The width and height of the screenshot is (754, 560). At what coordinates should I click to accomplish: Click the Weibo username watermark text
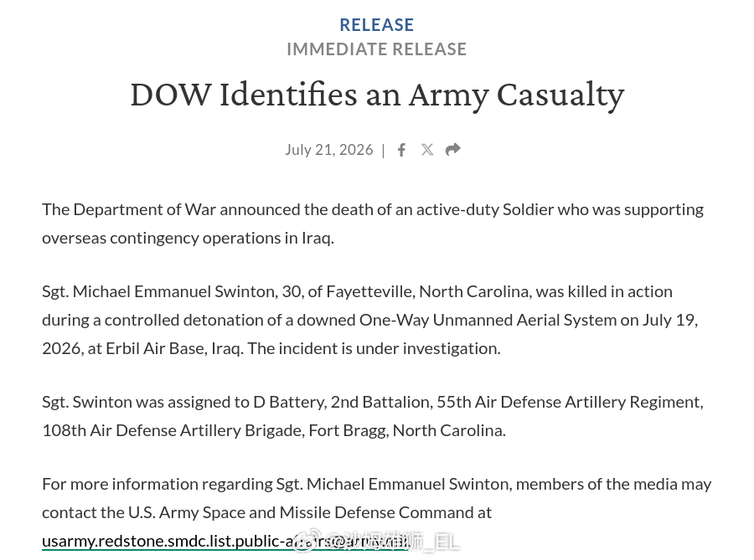(392, 542)
